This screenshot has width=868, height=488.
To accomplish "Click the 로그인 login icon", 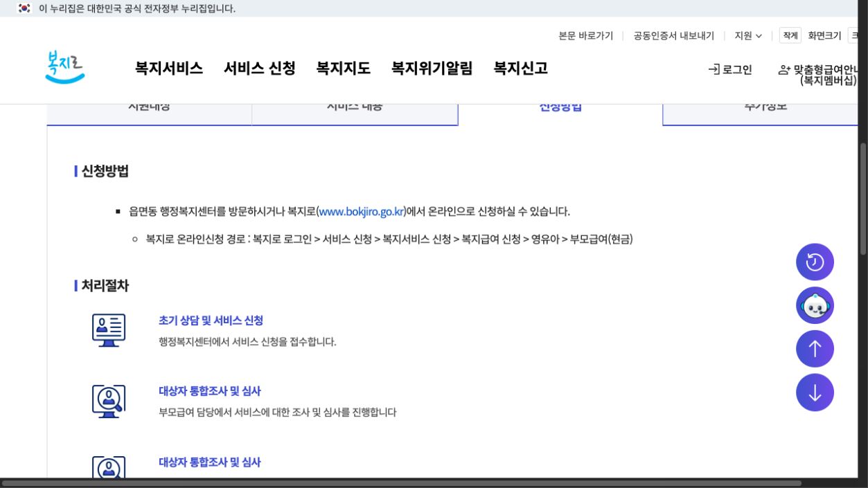I will [714, 69].
